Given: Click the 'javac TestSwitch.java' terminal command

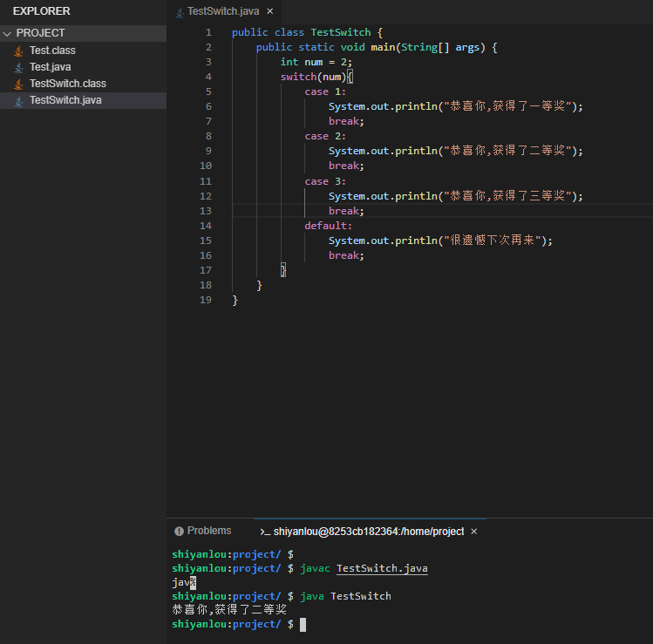Looking at the screenshot, I should click(364, 568).
